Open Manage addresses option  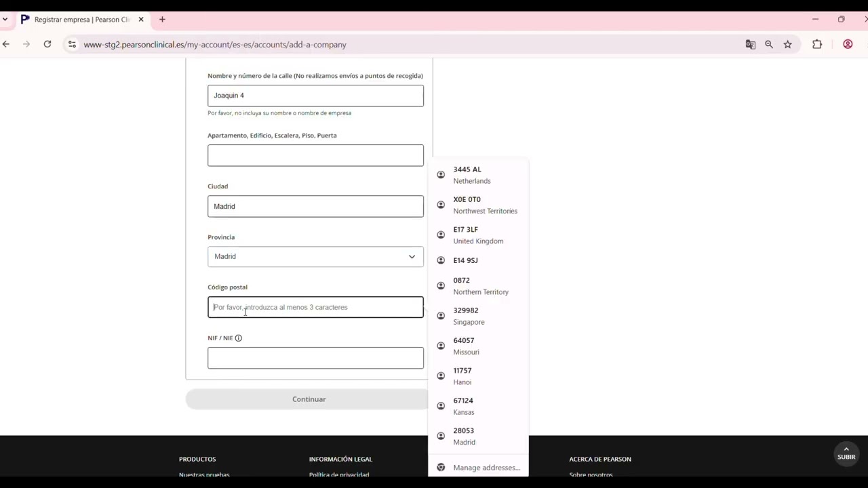[478, 468]
